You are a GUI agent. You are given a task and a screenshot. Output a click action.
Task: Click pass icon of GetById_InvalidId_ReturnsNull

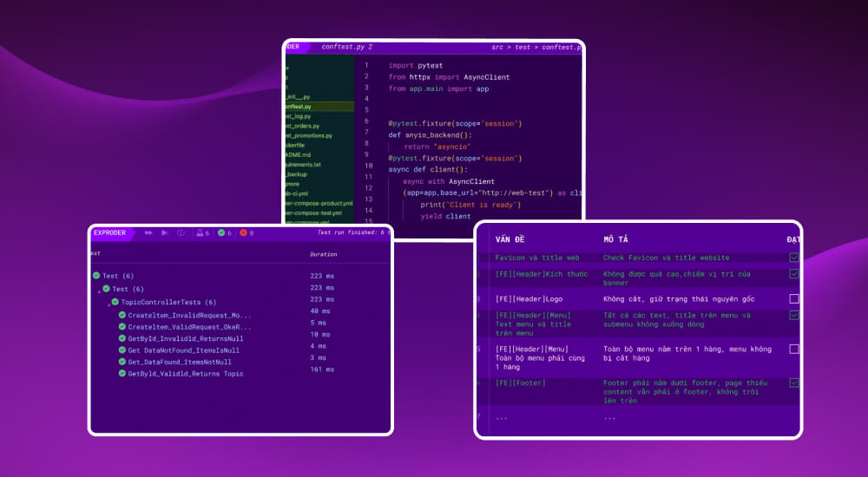[x=122, y=338]
